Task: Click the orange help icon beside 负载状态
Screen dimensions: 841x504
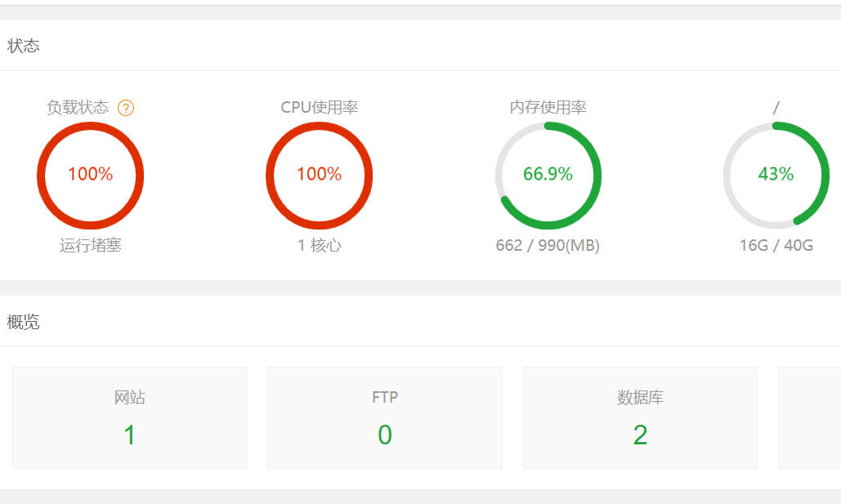Action: tap(126, 108)
